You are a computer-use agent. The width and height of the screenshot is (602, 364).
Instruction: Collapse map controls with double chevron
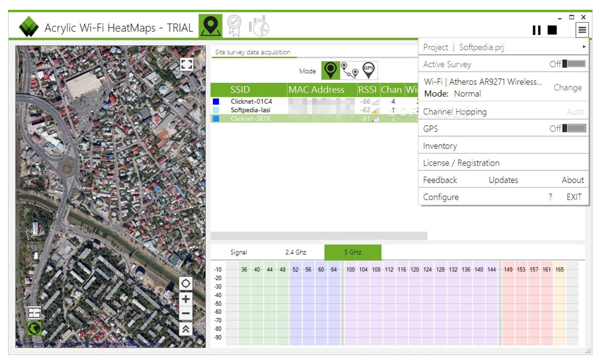[186, 329]
